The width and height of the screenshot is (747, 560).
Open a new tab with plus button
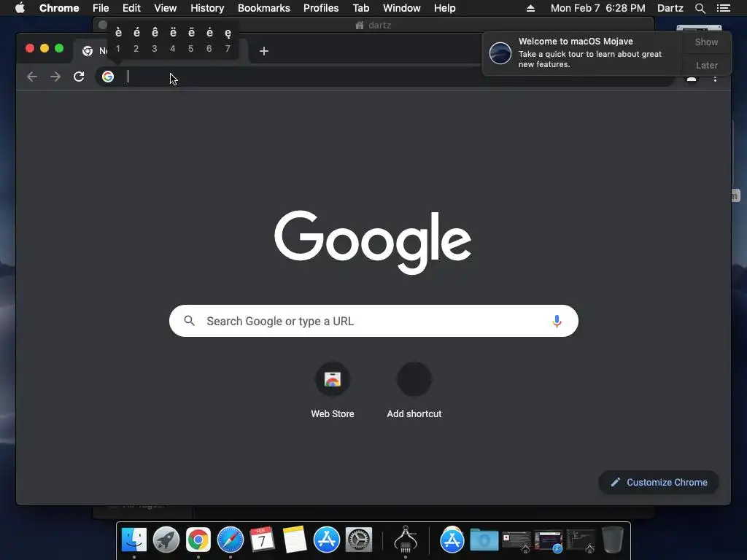(264, 51)
